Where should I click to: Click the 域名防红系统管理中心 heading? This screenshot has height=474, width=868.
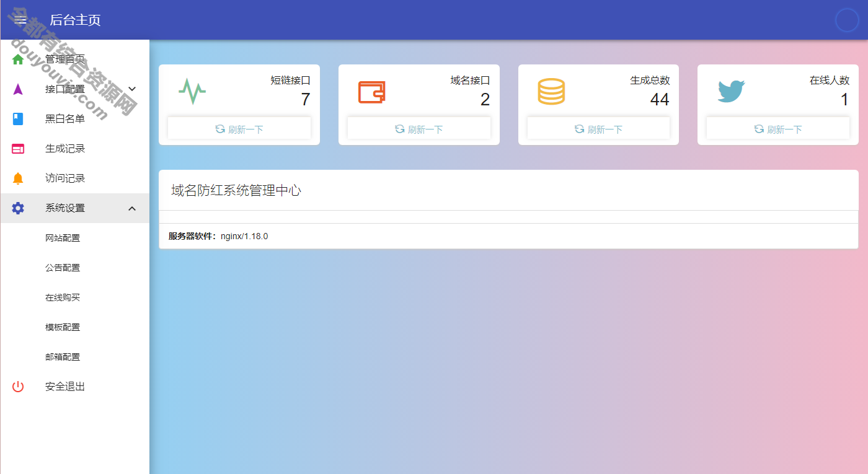pos(236,190)
